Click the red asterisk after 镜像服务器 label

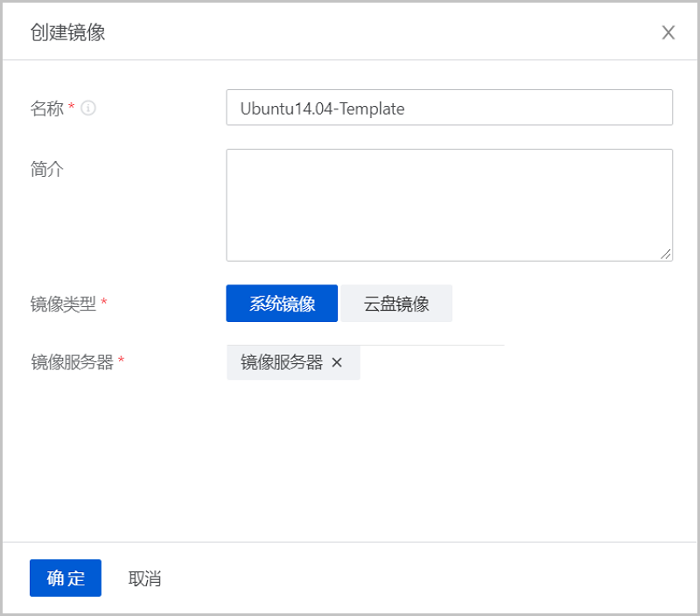[x=122, y=361]
